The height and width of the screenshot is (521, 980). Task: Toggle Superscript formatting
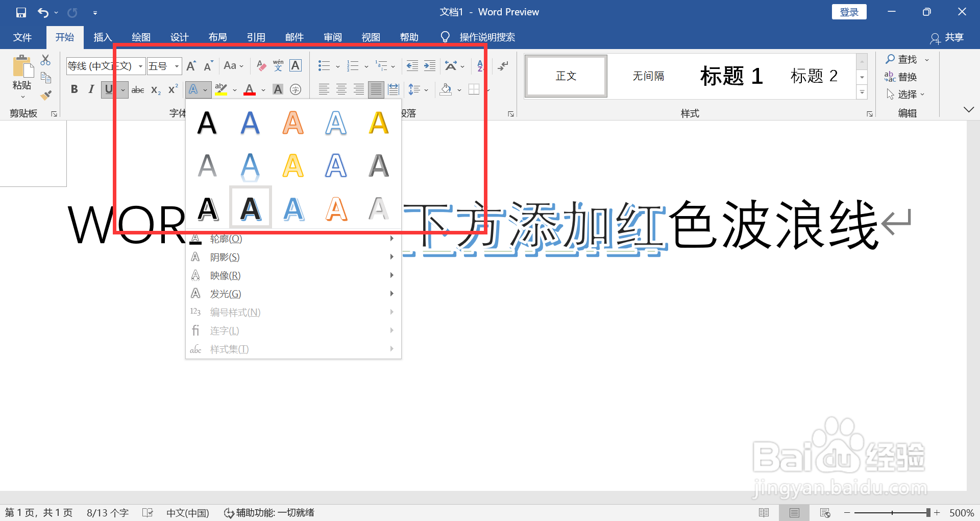click(x=173, y=89)
